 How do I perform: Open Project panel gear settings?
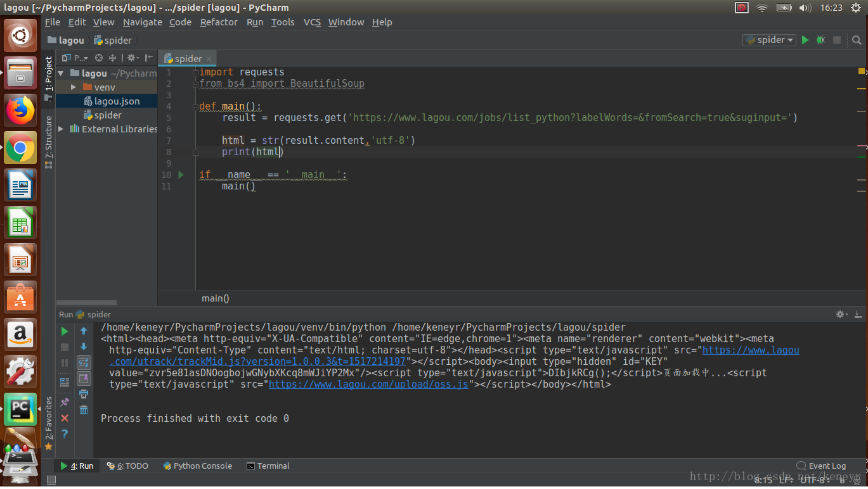point(132,58)
